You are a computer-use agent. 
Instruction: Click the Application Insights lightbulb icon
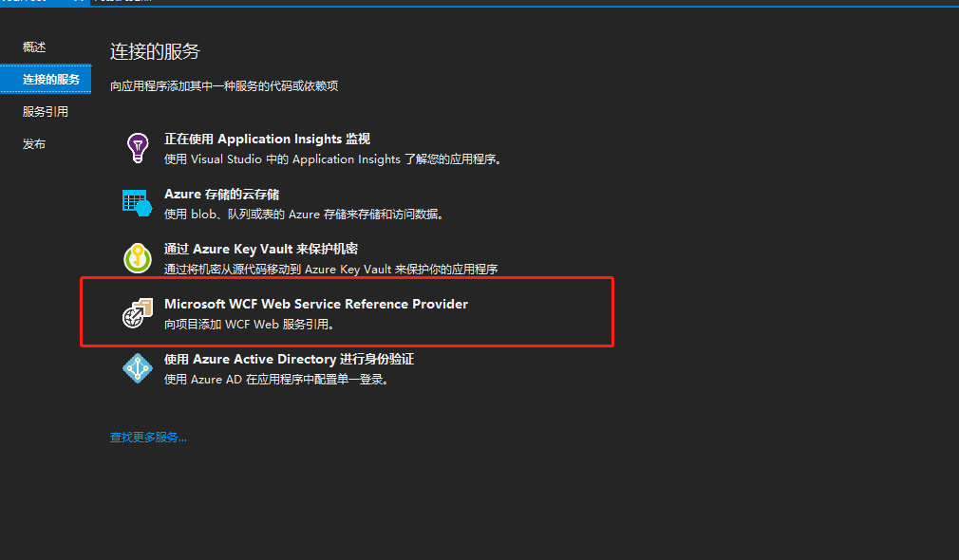138,148
